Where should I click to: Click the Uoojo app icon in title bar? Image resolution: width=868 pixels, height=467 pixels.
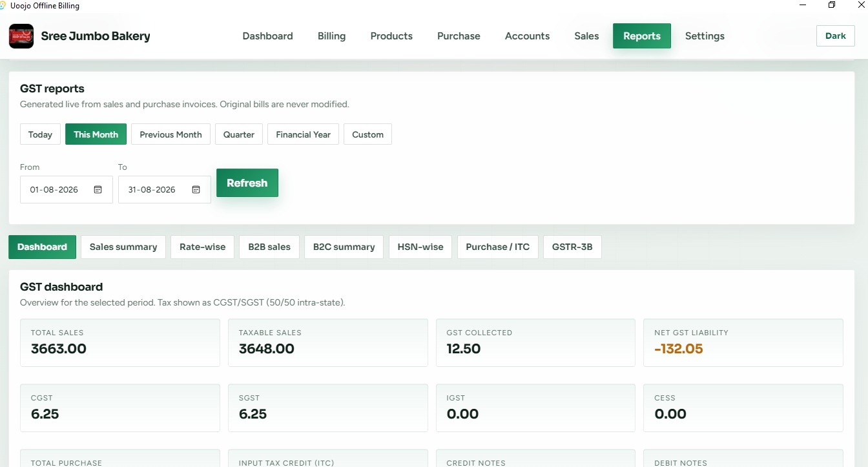[x=3, y=5]
